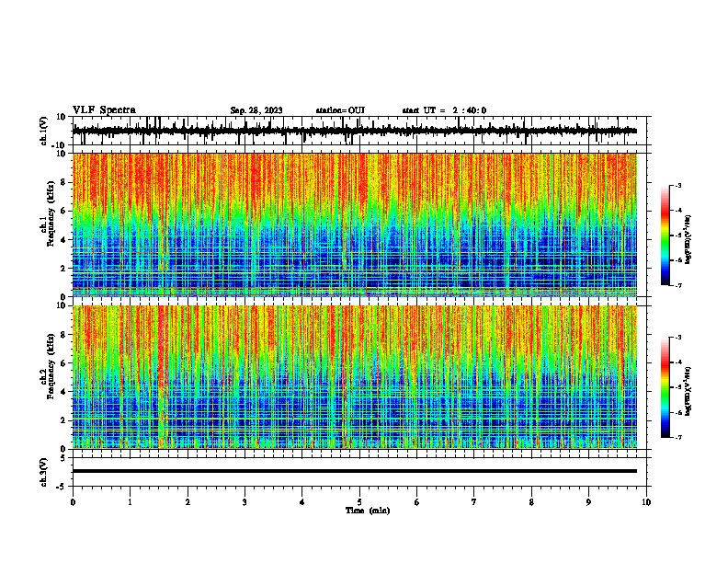
Task: Click the "Time (min)" axis label
Action: pyautogui.click(x=368, y=511)
